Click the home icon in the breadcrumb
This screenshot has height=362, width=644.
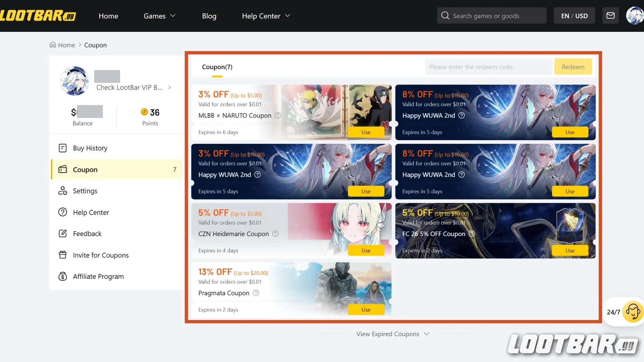point(53,45)
